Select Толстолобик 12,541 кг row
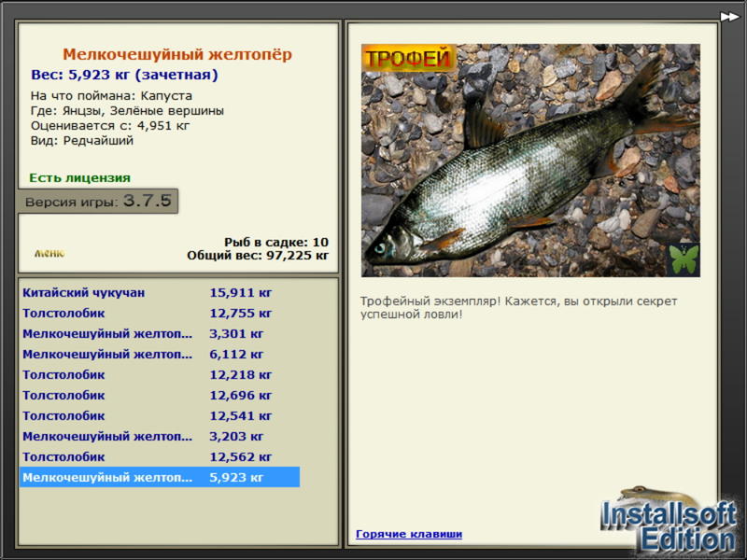Image resolution: width=747 pixels, height=560 pixels. [x=160, y=415]
